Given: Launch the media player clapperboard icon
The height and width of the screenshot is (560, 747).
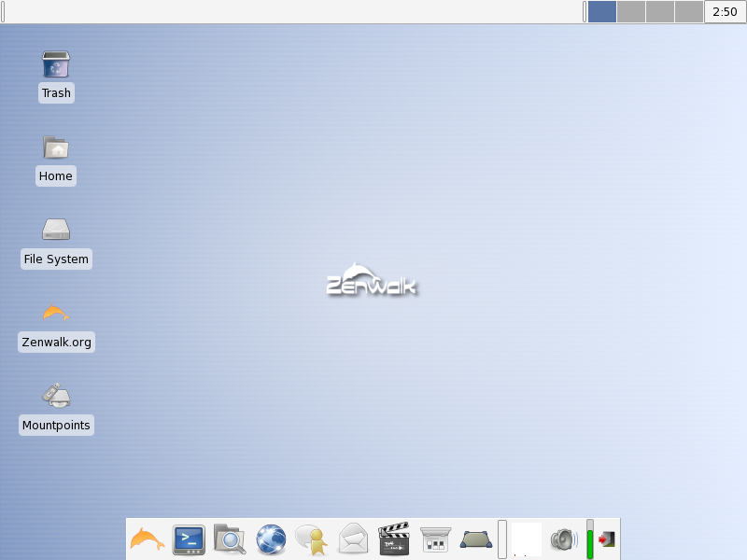Looking at the screenshot, I should [394, 539].
